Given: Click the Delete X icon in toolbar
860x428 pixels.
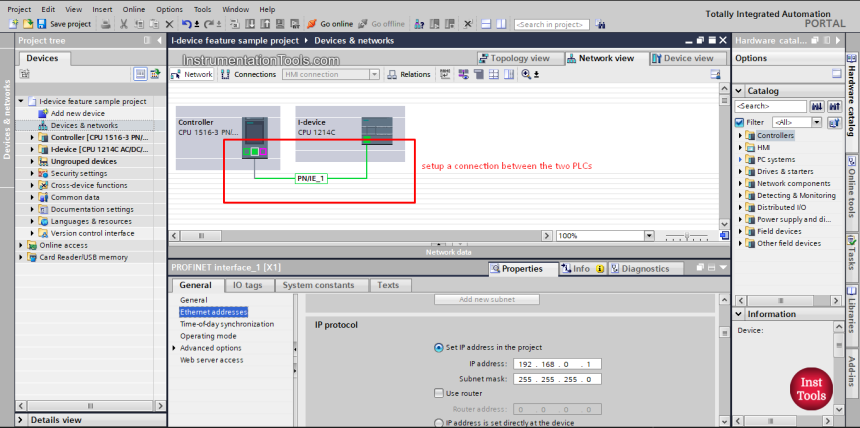Looking at the screenshot, I should (x=169, y=24).
